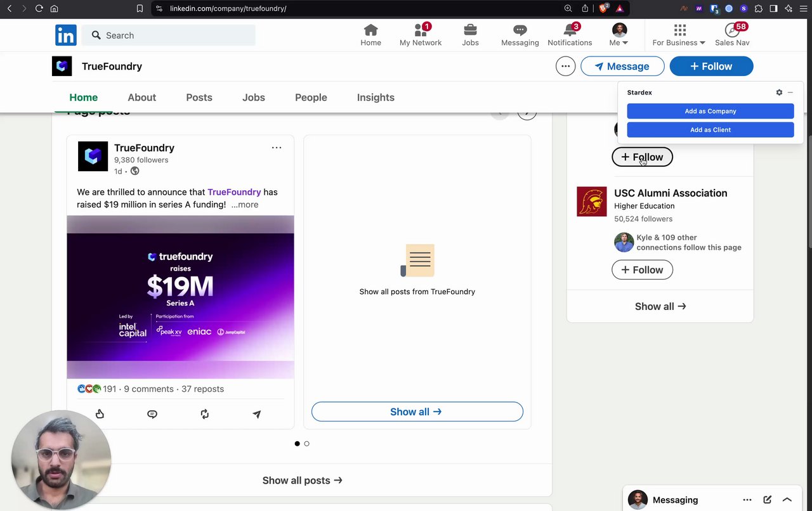Open Messaging nav icon
Screen dimensions: 812x511
click(x=520, y=36)
